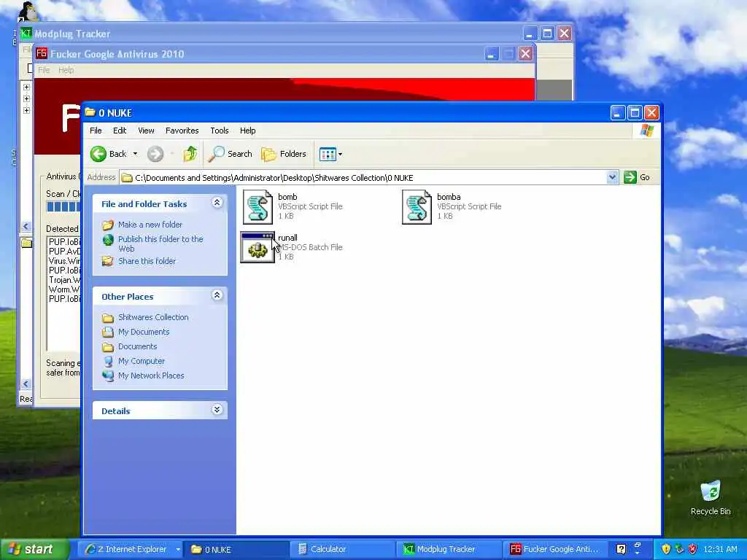Collapse the Other Places panel
Viewport: 747px width, 560px height.
click(217, 296)
